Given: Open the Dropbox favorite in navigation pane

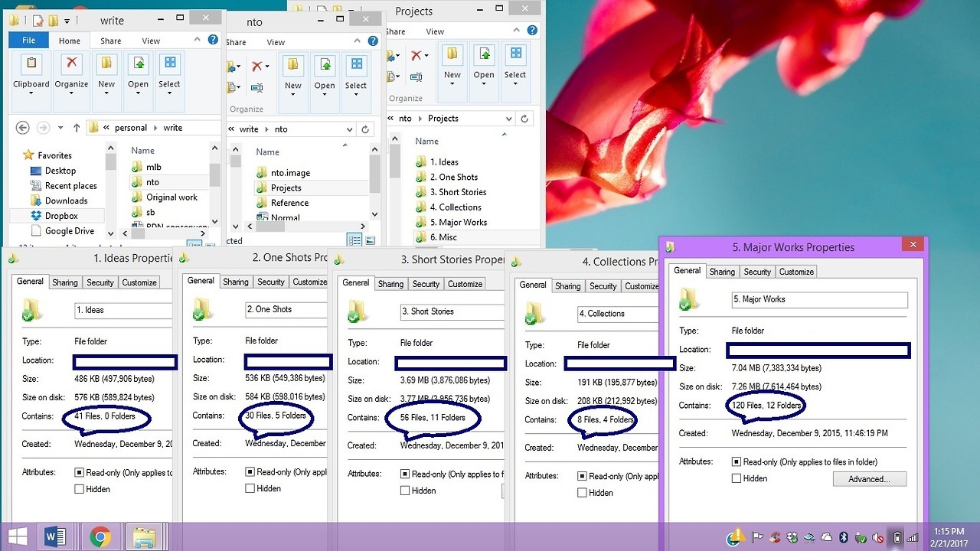Looking at the screenshot, I should pyautogui.click(x=61, y=216).
